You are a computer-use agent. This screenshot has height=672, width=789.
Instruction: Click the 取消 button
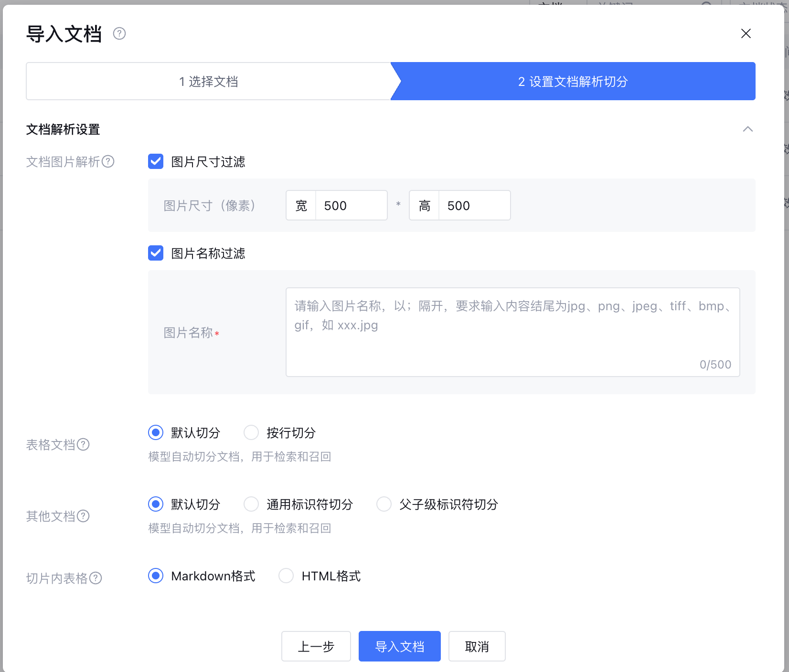tap(477, 646)
